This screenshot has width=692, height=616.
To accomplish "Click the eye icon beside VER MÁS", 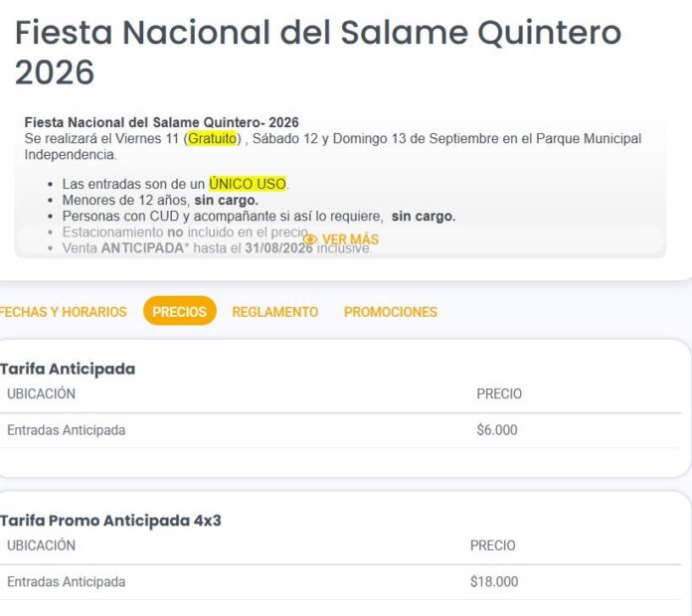I will [310, 239].
